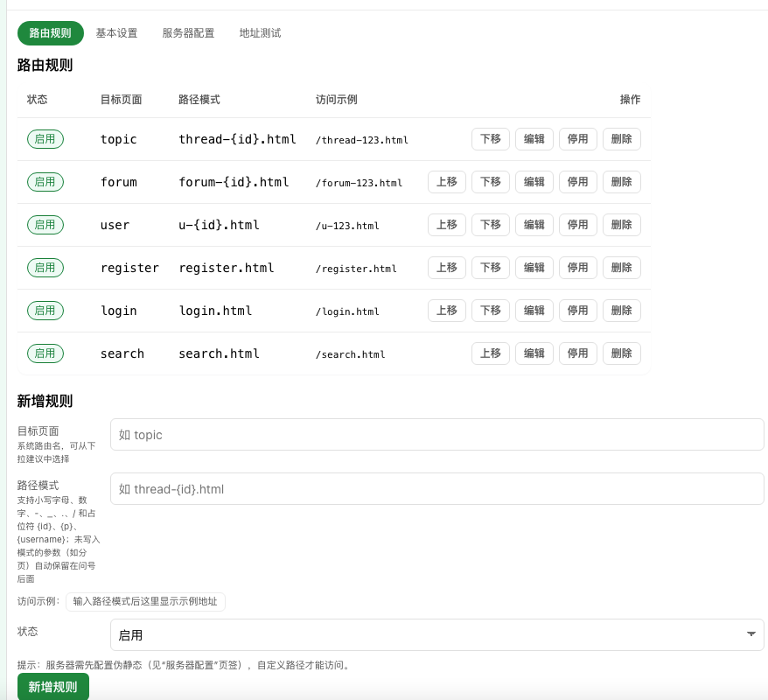768x700 pixels.
Task: Focus the 路径模式 input field
Action: [x=436, y=489]
